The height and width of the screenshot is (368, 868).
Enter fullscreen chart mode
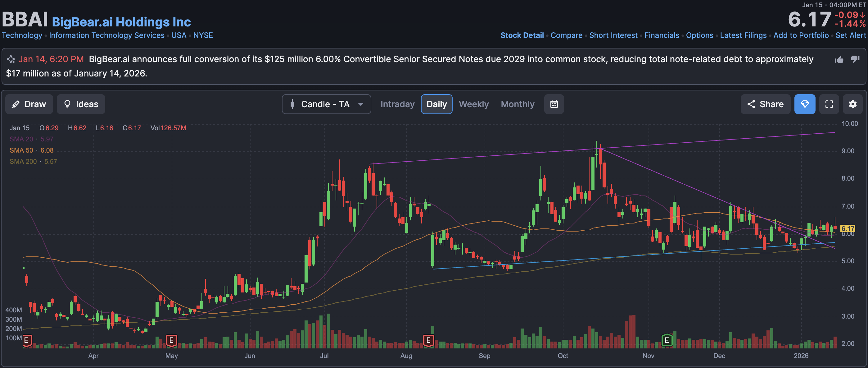pyautogui.click(x=829, y=104)
